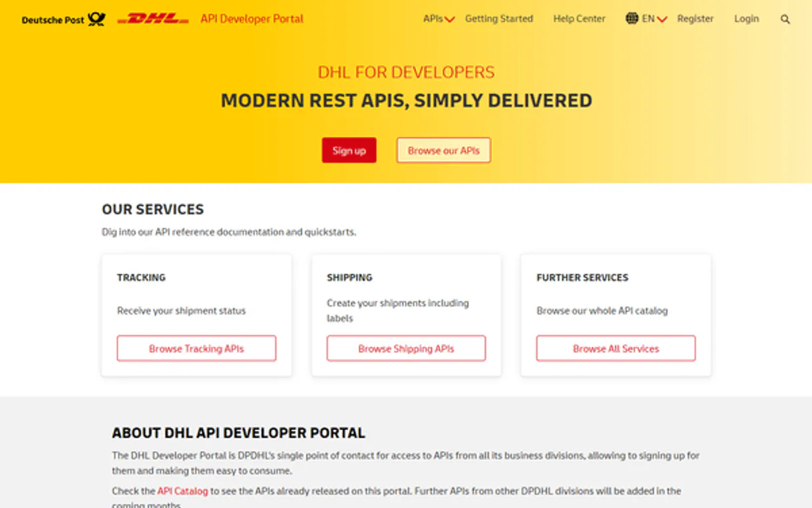Open the API Developer Portal home via header title
The width and height of the screenshot is (812, 508).
(252, 19)
